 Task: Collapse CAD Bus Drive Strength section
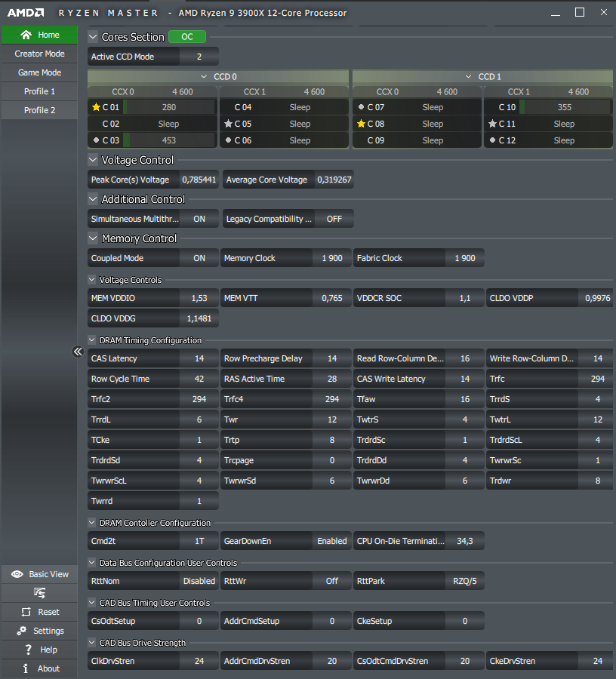(x=92, y=642)
